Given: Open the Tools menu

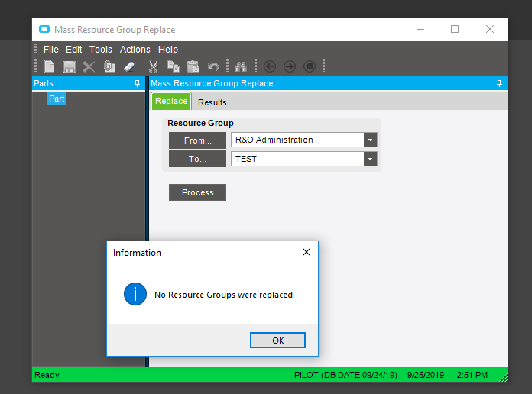Looking at the screenshot, I should click(x=100, y=50).
